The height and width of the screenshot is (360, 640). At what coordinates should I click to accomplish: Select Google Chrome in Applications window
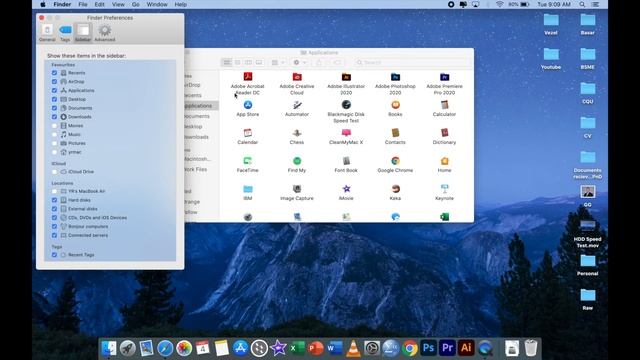(x=395, y=161)
